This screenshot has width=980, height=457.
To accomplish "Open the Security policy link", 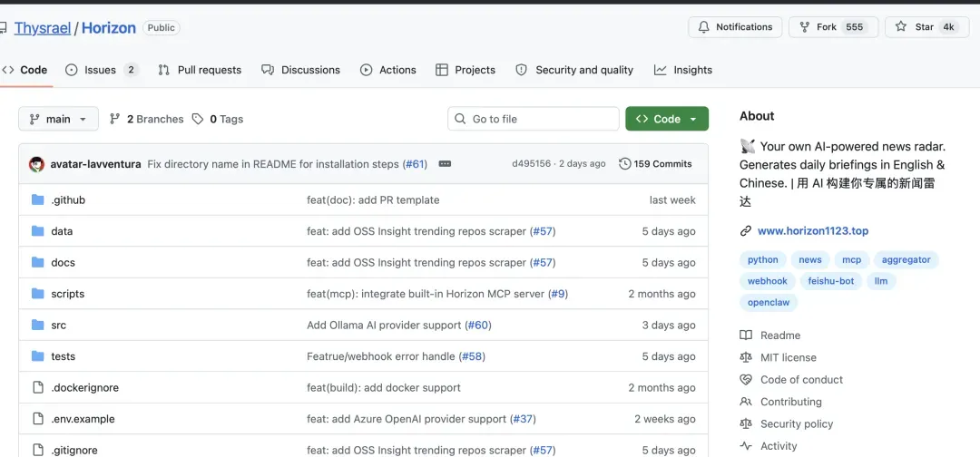I will [x=797, y=424].
